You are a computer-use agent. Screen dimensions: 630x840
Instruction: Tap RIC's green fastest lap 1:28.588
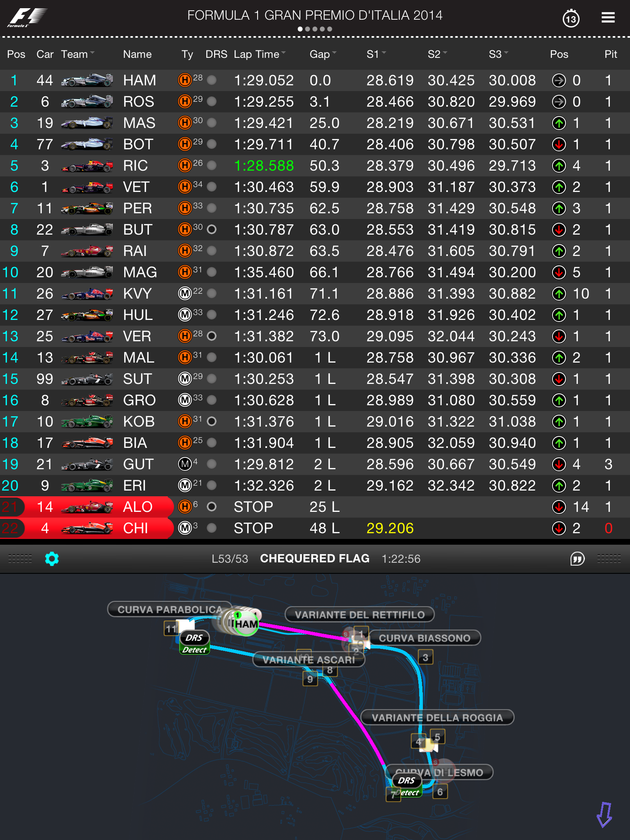pos(264,165)
